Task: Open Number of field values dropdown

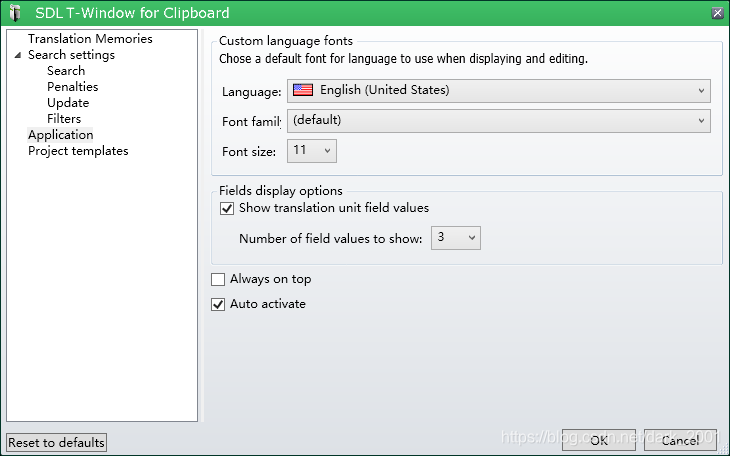Action: click(455, 238)
